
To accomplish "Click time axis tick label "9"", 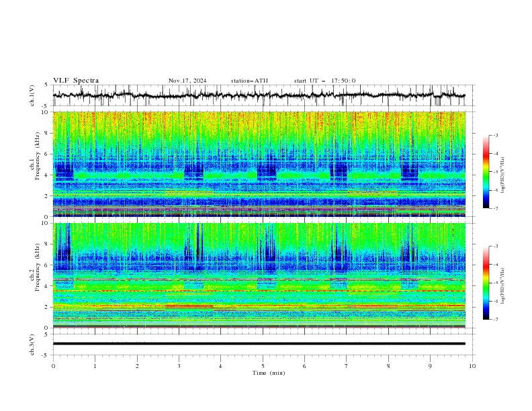I will tap(430, 366).
